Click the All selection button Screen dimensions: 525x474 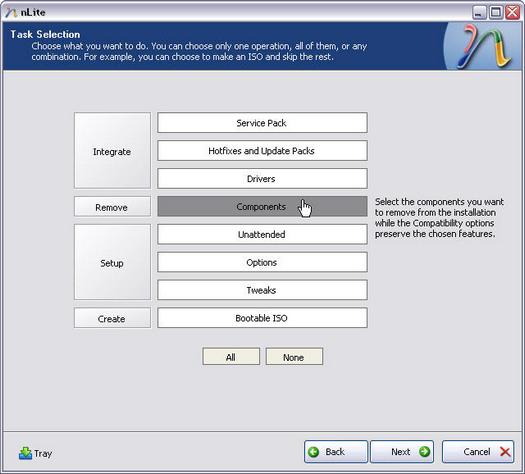[x=231, y=357]
